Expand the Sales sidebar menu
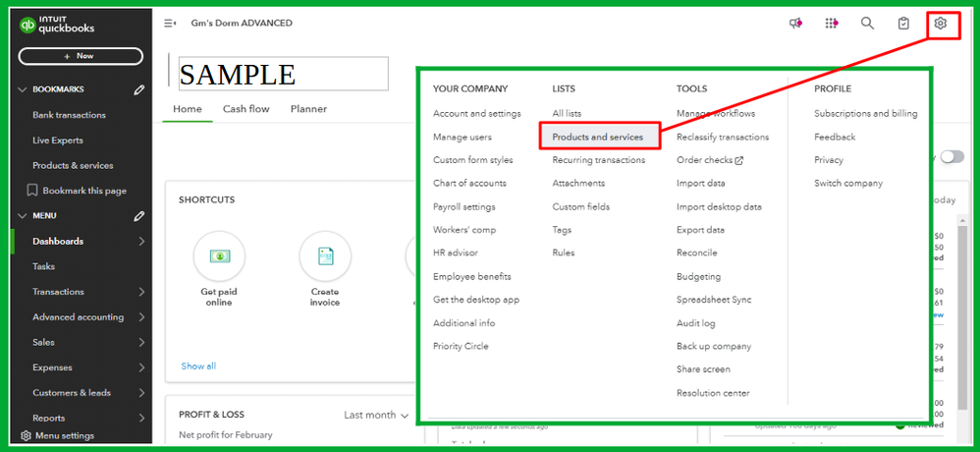 coord(82,343)
